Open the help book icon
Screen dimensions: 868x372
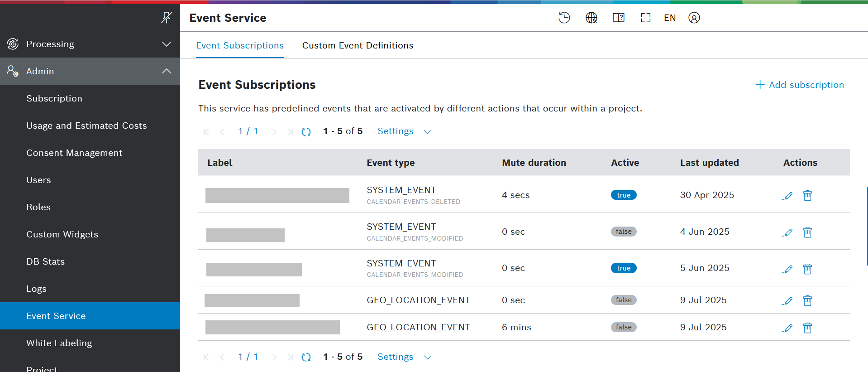point(618,18)
